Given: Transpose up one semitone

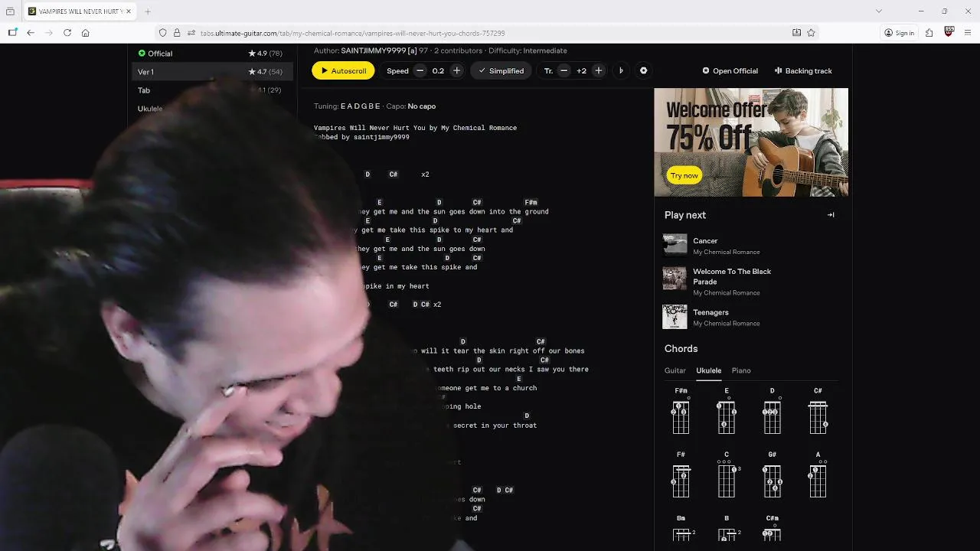Looking at the screenshot, I should [599, 70].
